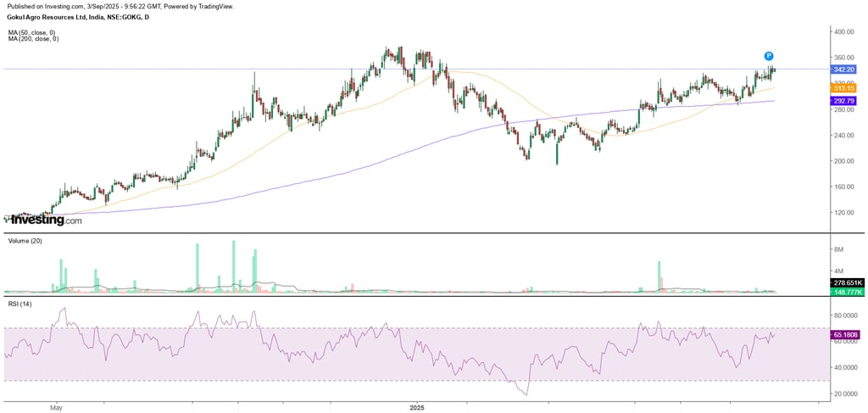Click the May label on time axis
This screenshot has width=868, height=413.
pyautogui.click(x=55, y=408)
